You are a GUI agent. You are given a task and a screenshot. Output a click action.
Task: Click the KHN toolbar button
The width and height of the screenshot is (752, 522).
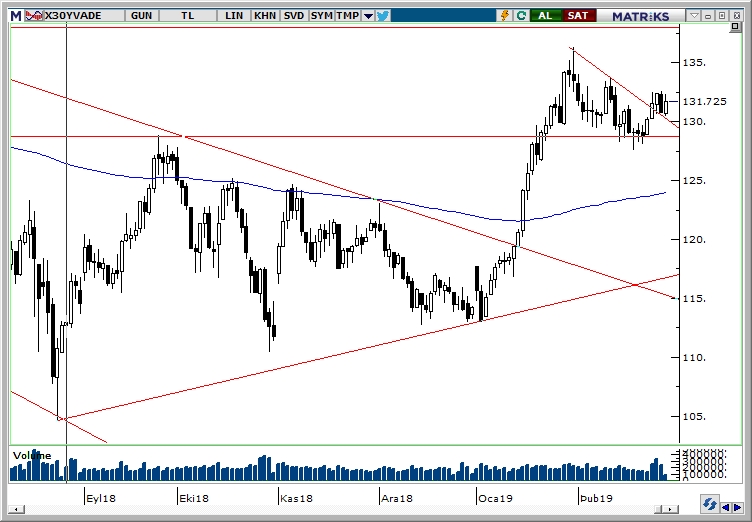(x=265, y=16)
